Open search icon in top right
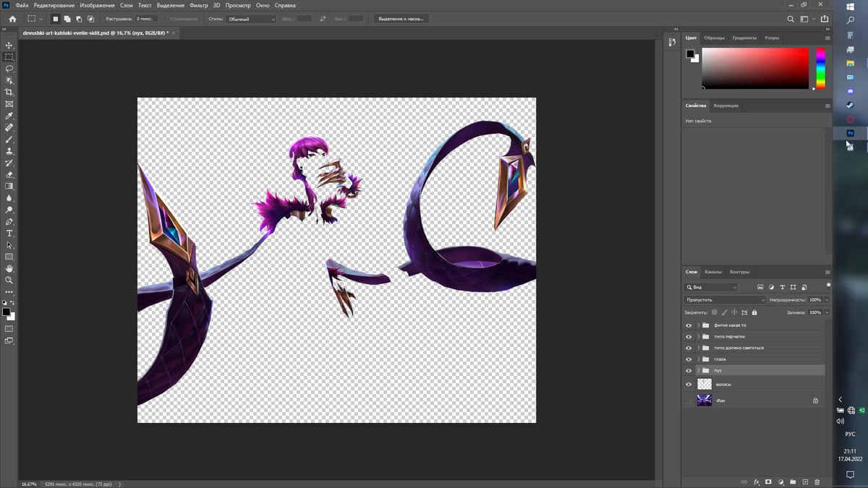The image size is (868, 488). point(791,19)
